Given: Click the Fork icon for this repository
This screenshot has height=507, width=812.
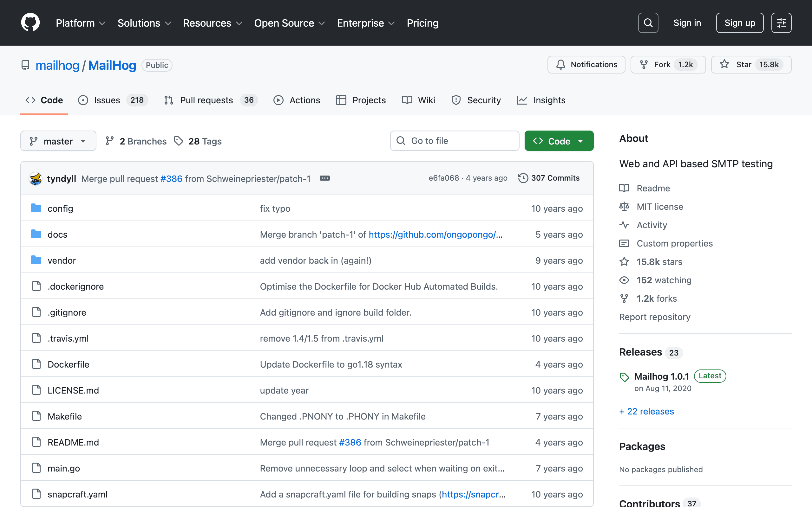Looking at the screenshot, I should click(x=644, y=64).
